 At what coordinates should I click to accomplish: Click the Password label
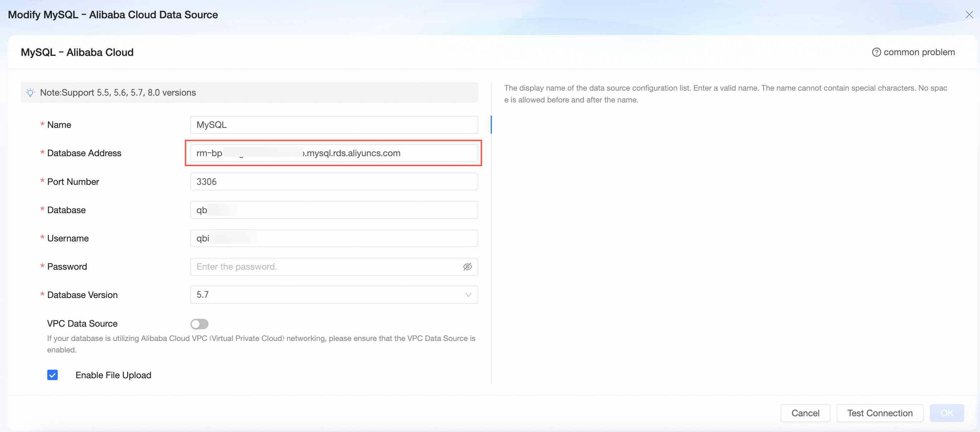[x=67, y=267]
